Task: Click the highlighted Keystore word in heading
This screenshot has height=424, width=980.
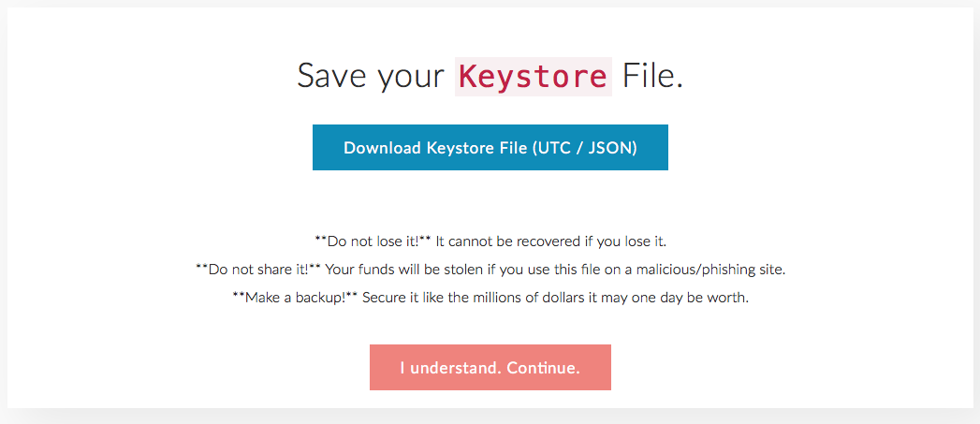Action: [x=533, y=77]
